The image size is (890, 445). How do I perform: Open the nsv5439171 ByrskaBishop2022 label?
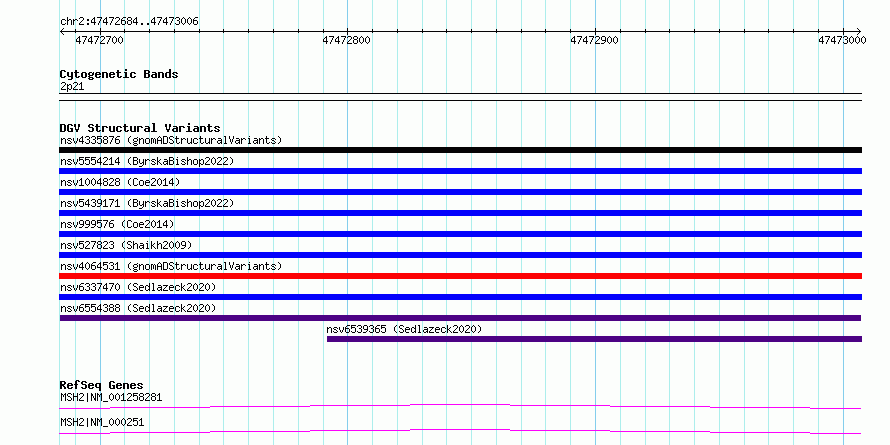pyautogui.click(x=146, y=203)
